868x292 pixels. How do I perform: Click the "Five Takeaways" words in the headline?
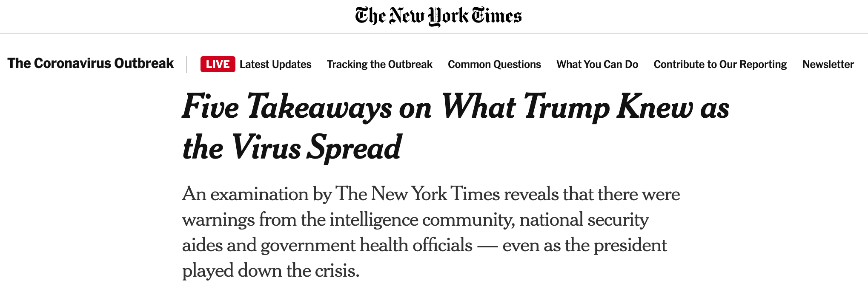(287, 107)
